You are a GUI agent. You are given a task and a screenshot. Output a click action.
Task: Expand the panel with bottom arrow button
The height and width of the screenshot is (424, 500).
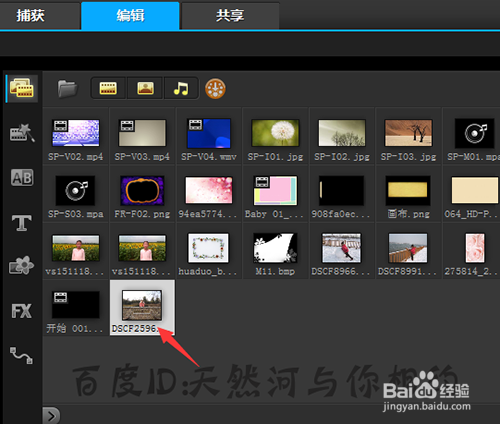click(x=51, y=416)
